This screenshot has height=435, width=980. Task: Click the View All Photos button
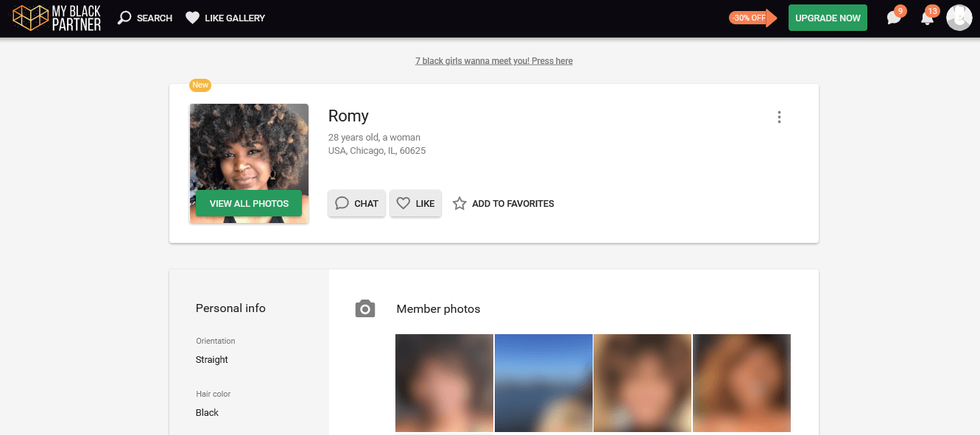tap(249, 203)
